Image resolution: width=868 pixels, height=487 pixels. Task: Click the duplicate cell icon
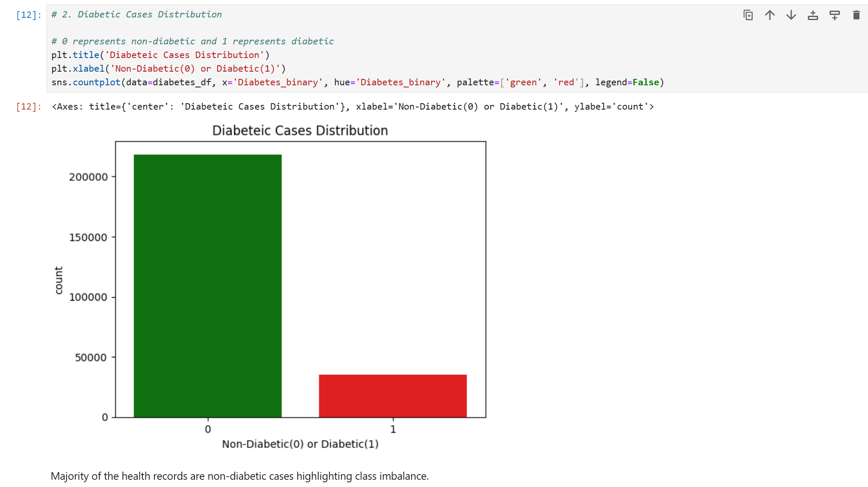pyautogui.click(x=748, y=15)
